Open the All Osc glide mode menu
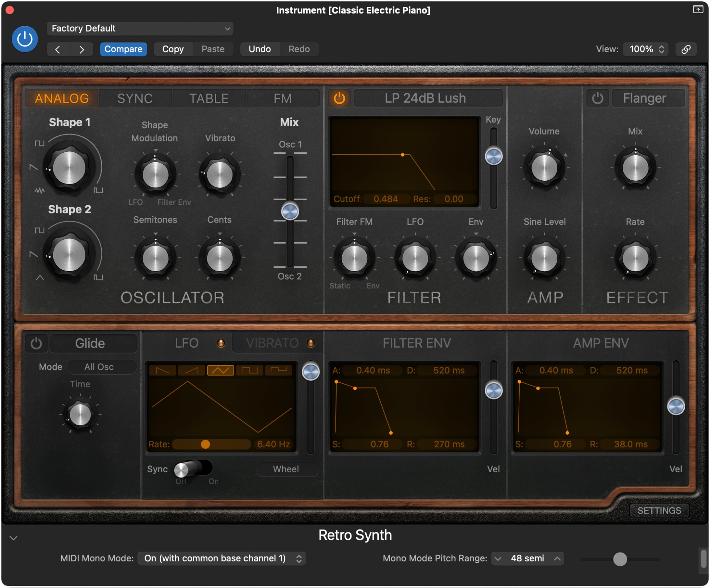This screenshot has height=588, width=710. coord(102,367)
